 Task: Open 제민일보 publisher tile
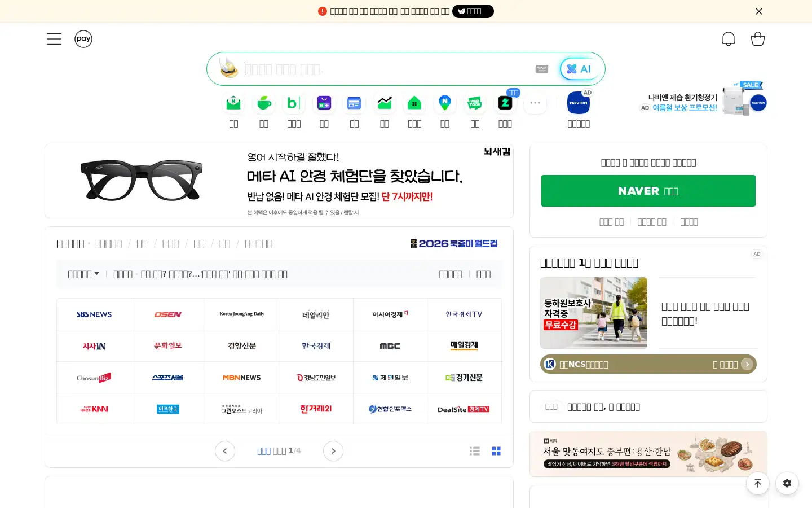(x=390, y=378)
